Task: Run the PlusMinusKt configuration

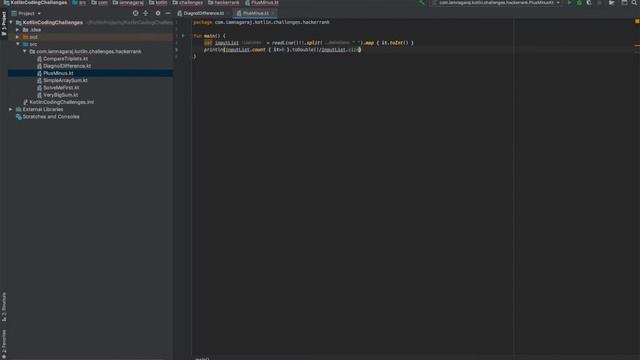Action: pyautogui.click(x=569, y=2)
